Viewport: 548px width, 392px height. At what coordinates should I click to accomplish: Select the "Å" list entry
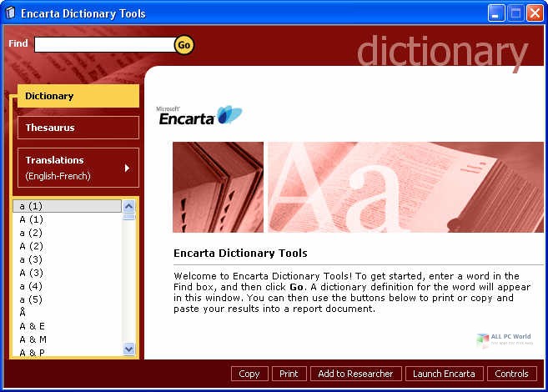click(x=67, y=312)
